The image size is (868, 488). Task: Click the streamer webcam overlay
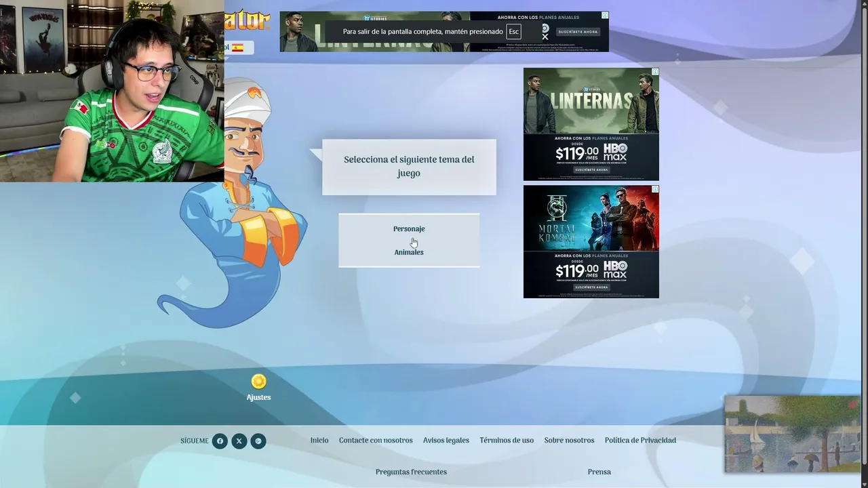click(x=112, y=91)
